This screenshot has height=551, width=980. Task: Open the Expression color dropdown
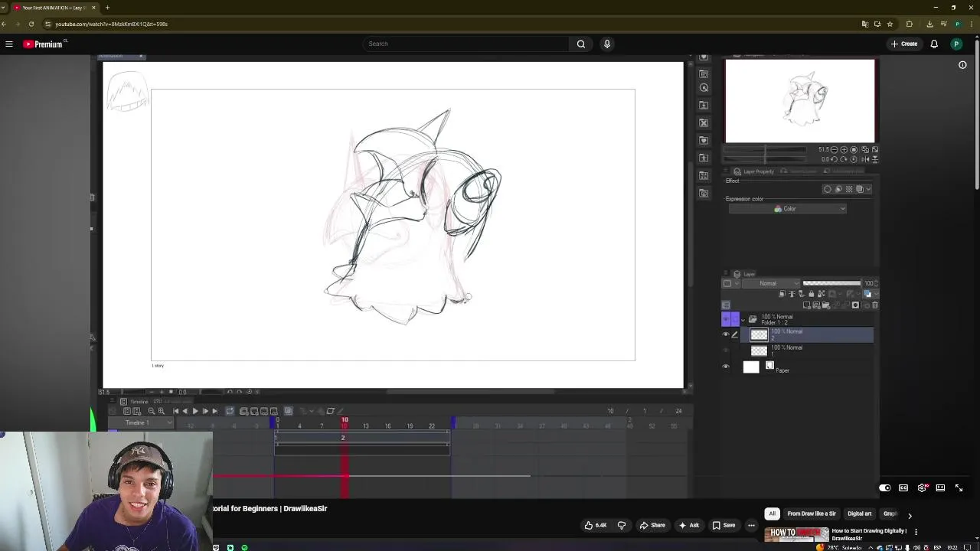point(787,209)
